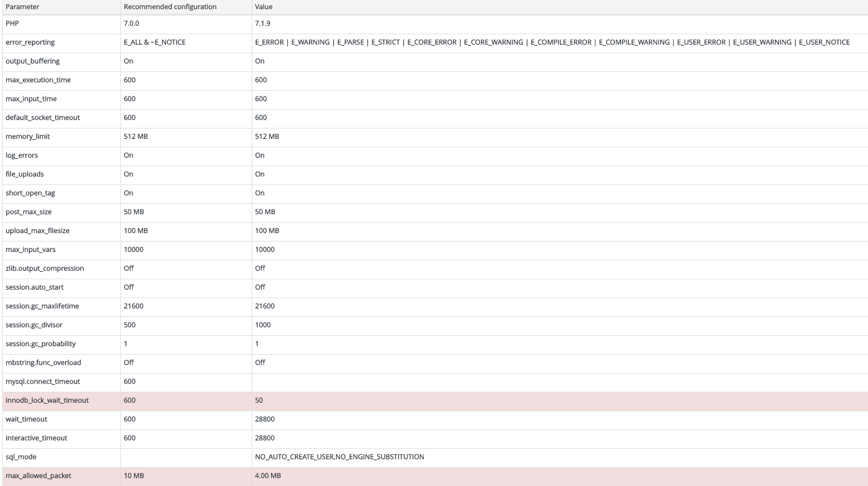Click the short_open_tag parameter name
Screen dimensions: 868x486
(x=30, y=193)
